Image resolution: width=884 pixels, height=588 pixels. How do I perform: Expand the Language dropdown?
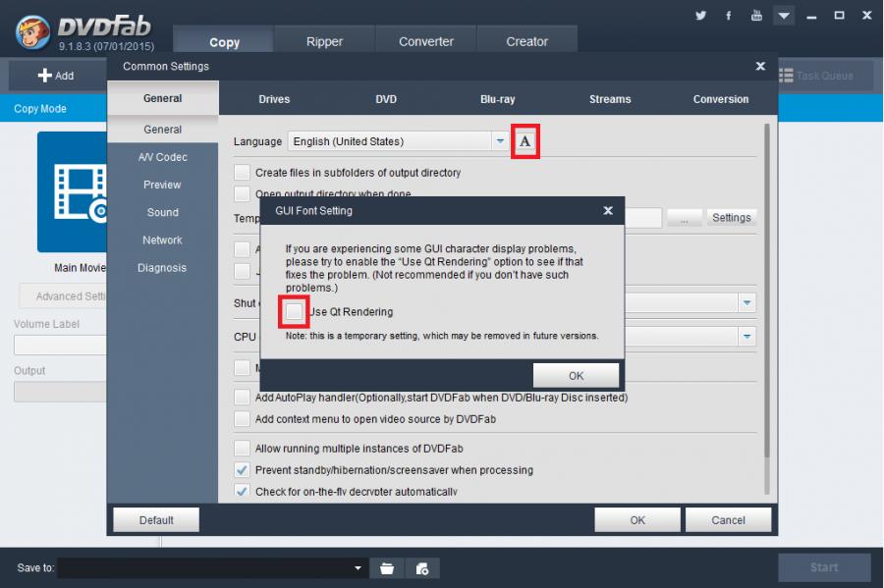click(500, 141)
